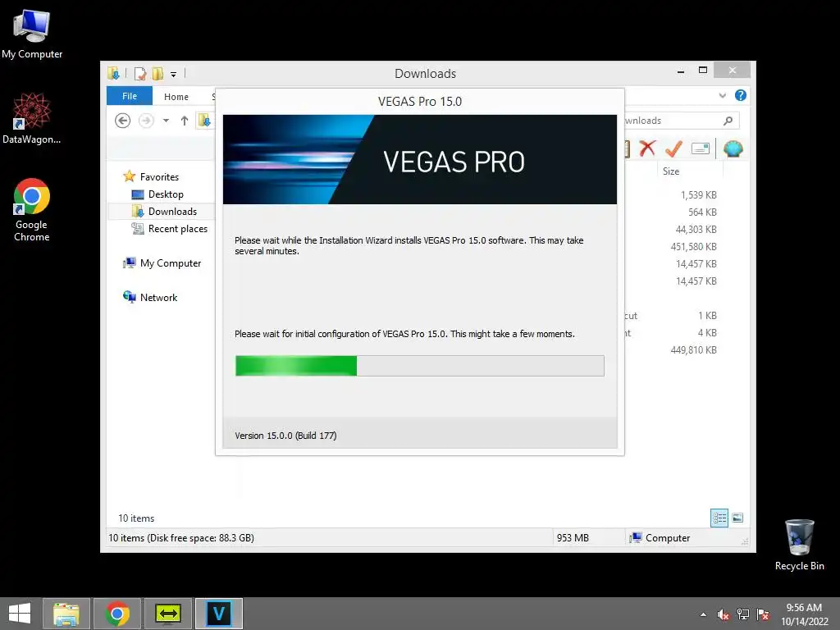Image resolution: width=840 pixels, height=630 pixels.
Task: Switch to the Home ribbon tab
Action: pos(176,97)
